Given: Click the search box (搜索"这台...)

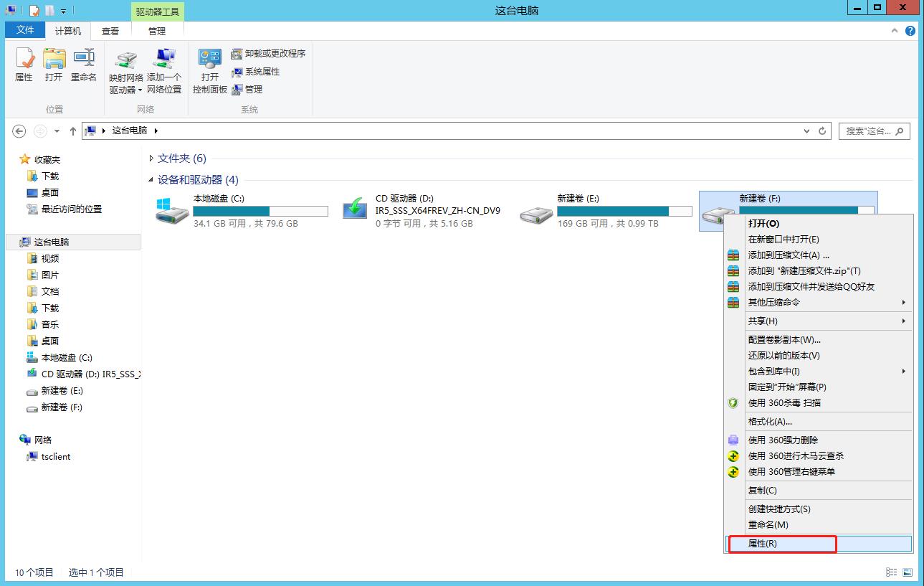Looking at the screenshot, I should [x=874, y=131].
